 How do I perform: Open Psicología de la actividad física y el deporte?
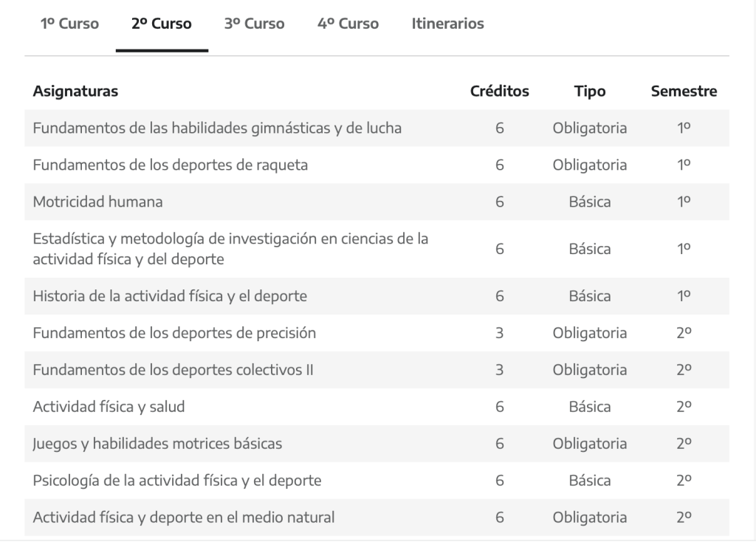pos(177,481)
